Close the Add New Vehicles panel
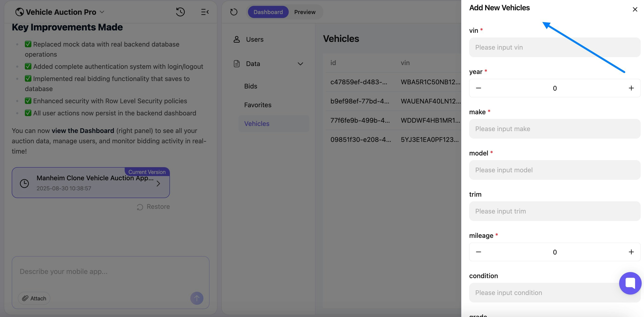 [x=635, y=9]
